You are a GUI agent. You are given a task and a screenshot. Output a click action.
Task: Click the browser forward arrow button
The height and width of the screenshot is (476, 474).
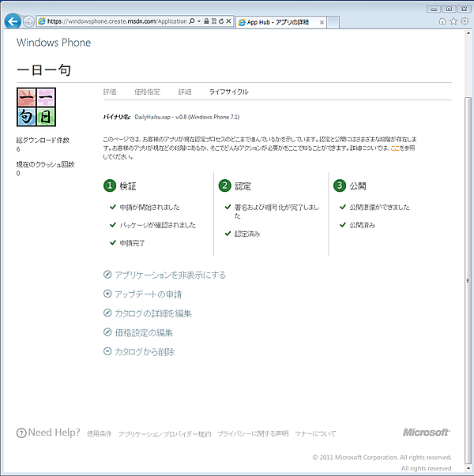click(28, 21)
